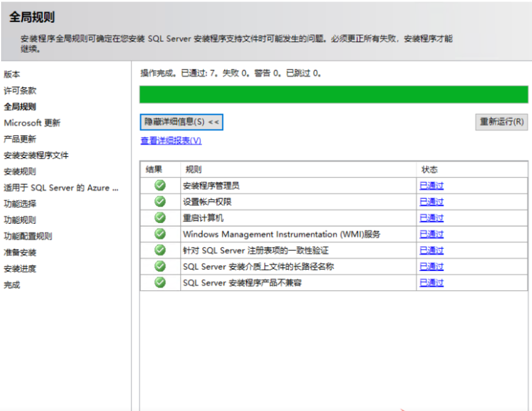Open 已通过 link for 注册表项的一致性验证
This screenshot has height=411, width=532.
point(431,250)
